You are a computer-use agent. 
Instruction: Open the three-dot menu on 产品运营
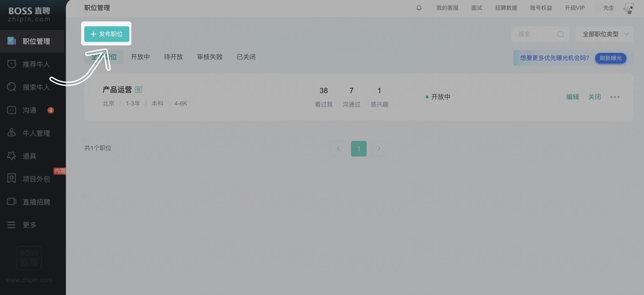[x=615, y=97]
